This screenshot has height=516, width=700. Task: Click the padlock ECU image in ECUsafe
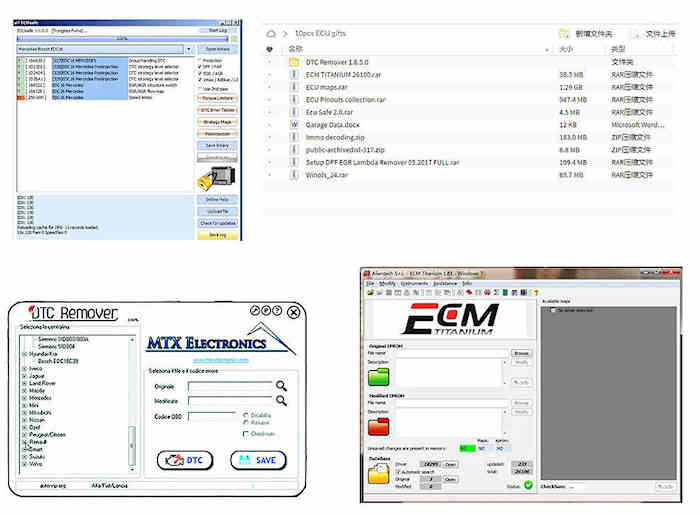[x=216, y=178]
